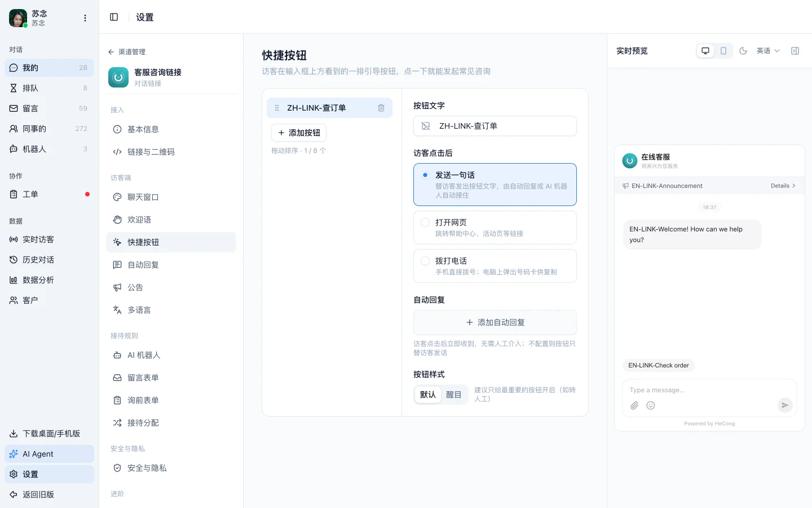Screen dimensions: 812x508
Task: Click the drag handle of ZH-LINK-查订单
Action: (276, 108)
